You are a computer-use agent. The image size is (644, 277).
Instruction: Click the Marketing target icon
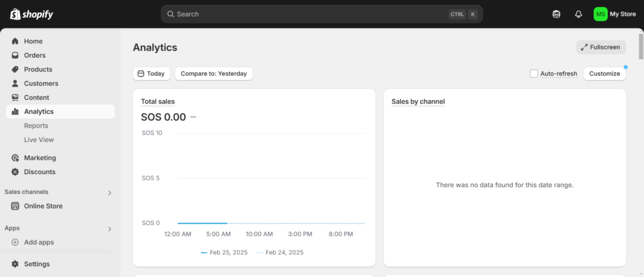point(15,158)
